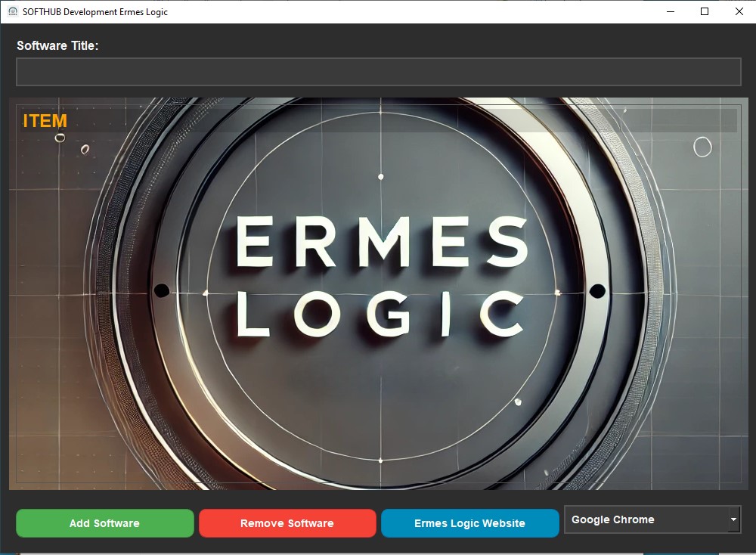
Task: Minimize the SOFTHUB window
Action: click(670, 11)
